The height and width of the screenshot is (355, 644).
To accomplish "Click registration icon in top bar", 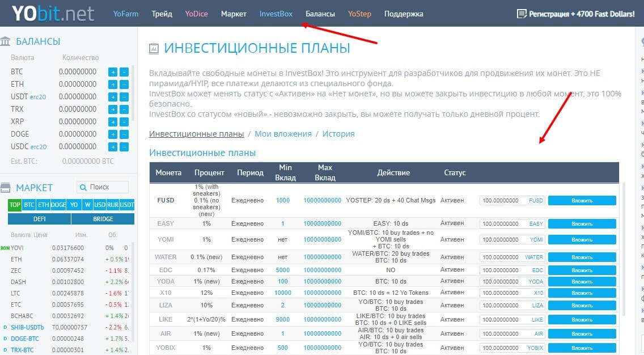I will 522,14.
